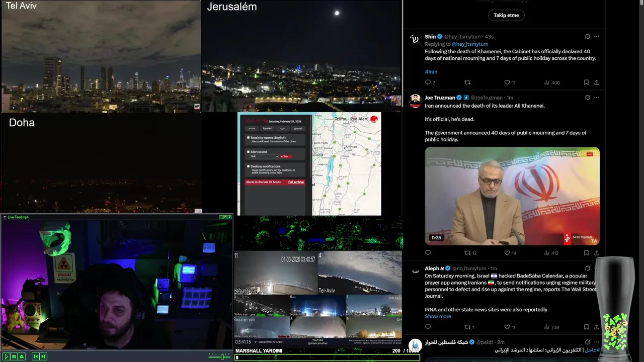Open more options on Joe Truzman's tweet
The width and height of the screenshot is (644, 362).
click(x=597, y=98)
